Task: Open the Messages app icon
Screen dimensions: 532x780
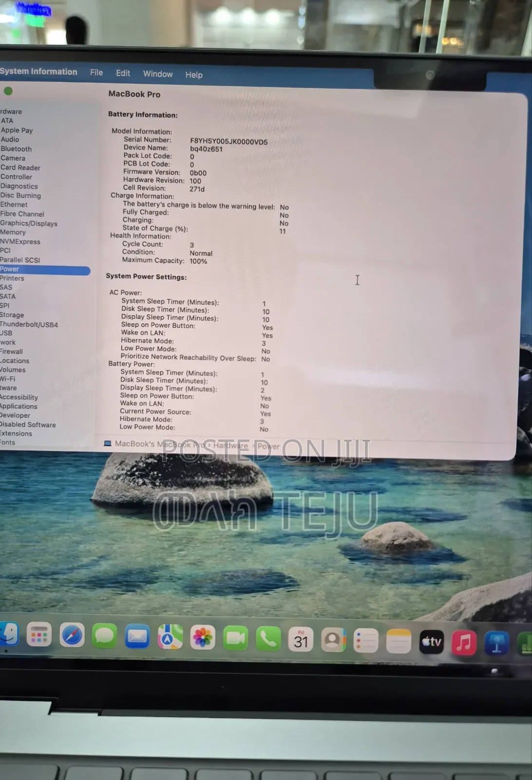Action: point(104,636)
